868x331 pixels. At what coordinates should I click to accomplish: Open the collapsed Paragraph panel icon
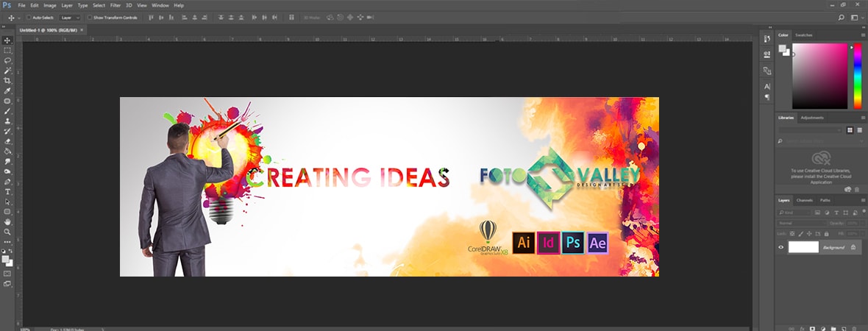(767, 97)
